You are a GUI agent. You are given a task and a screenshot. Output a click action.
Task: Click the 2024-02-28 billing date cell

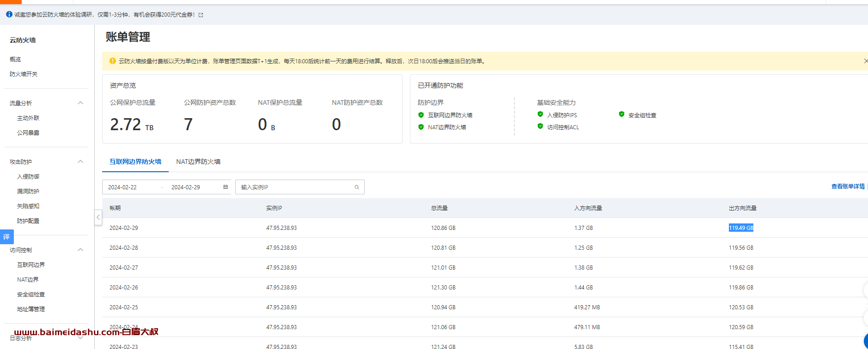pyautogui.click(x=124, y=248)
